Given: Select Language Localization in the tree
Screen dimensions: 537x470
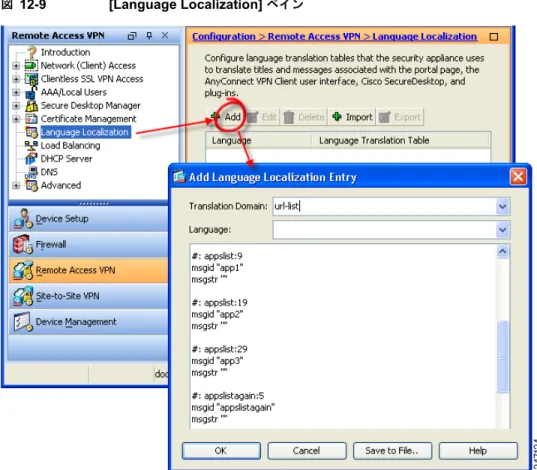Looking at the screenshot, I should point(86,132).
